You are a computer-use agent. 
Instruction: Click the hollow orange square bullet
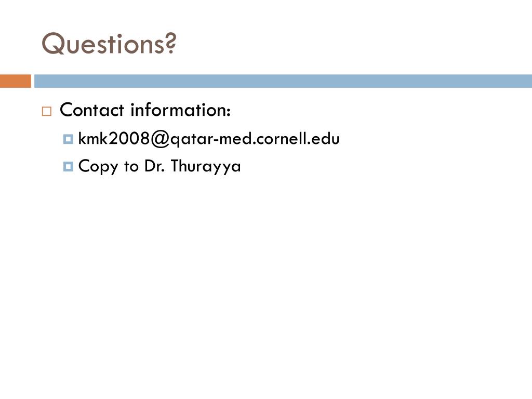47,111
